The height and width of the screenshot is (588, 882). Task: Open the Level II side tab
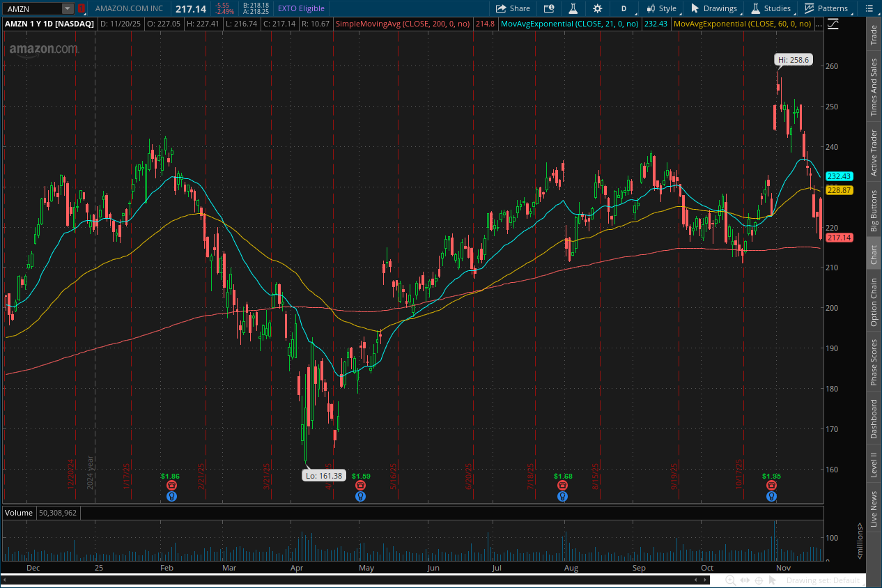coord(874,465)
